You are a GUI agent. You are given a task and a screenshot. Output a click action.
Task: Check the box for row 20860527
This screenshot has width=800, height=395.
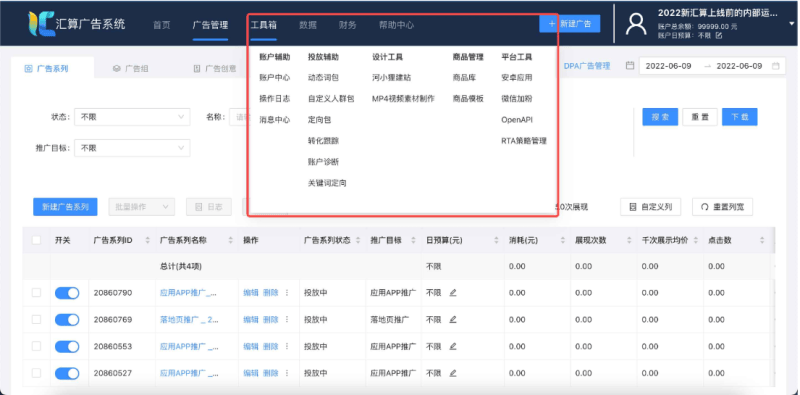(36, 373)
